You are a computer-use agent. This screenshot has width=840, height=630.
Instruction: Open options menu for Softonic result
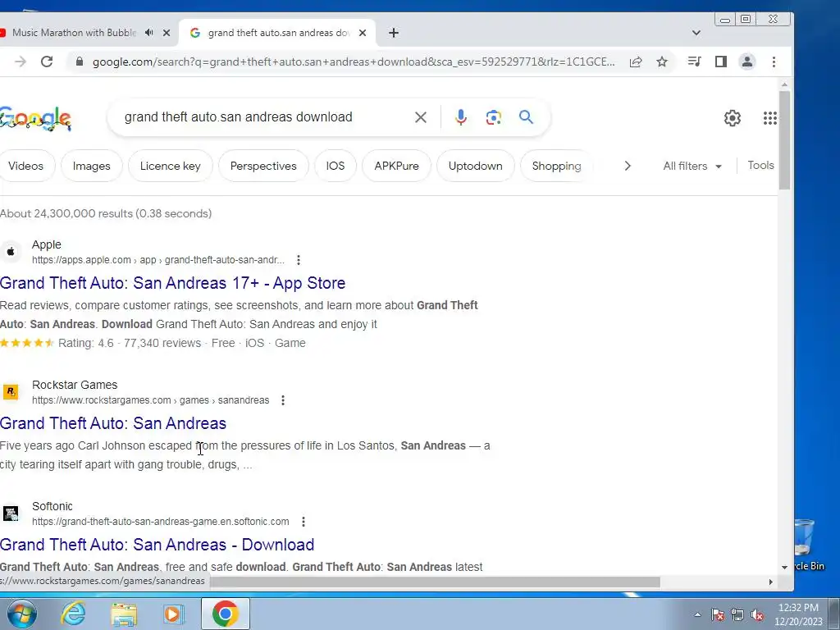click(304, 521)
